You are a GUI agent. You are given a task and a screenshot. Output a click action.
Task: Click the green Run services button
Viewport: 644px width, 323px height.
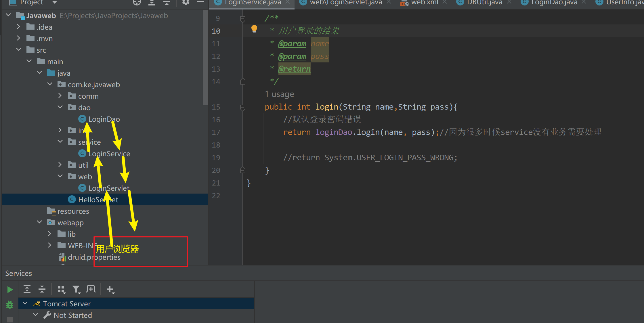pyautogui.click(x=10, y=289)
